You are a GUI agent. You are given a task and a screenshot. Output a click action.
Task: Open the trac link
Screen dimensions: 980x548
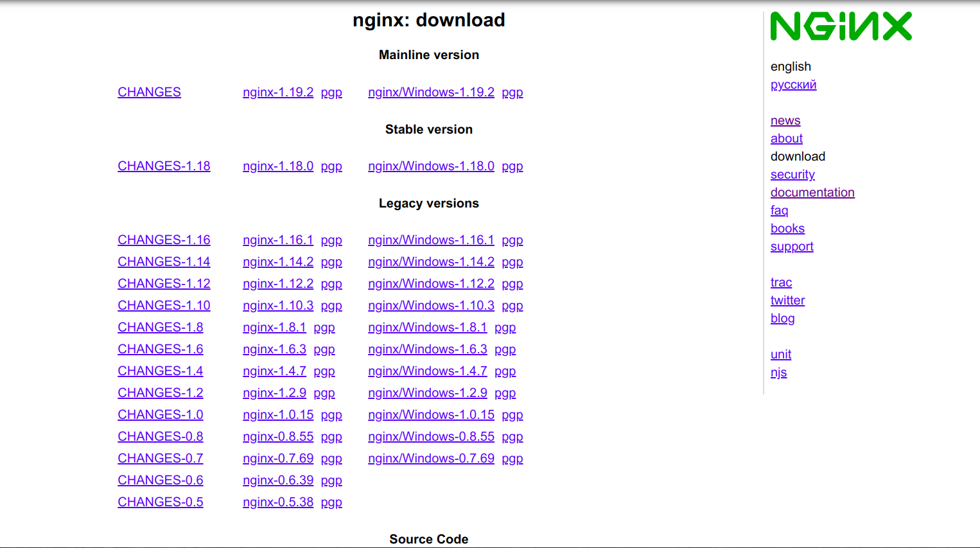point(781,282)
